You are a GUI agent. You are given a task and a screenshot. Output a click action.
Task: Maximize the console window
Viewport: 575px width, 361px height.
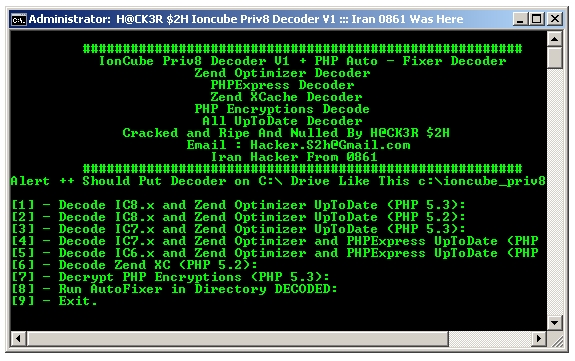click(536, 19)
